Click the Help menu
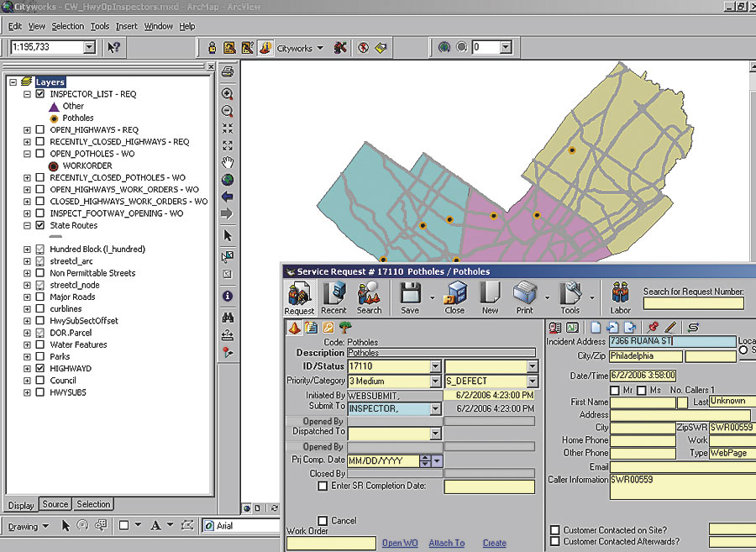 [x=187, y=26]
